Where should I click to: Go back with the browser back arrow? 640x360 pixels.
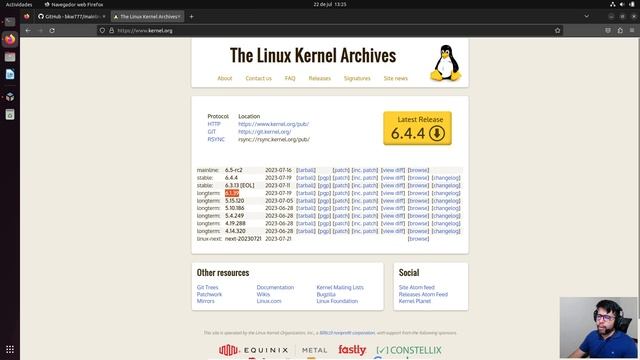[28, 31]
